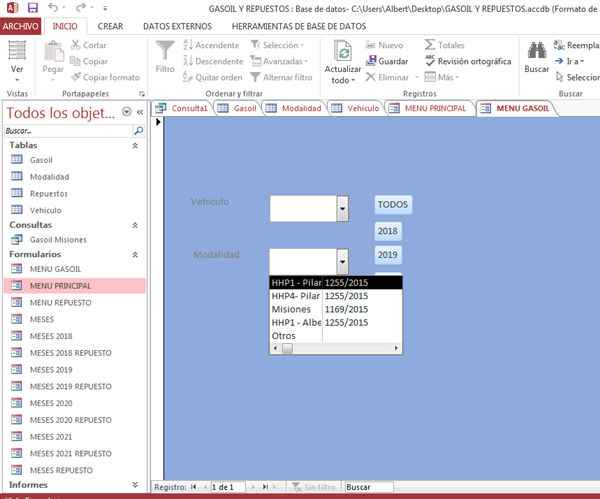Click the Undo arrow in title bar

54,7
